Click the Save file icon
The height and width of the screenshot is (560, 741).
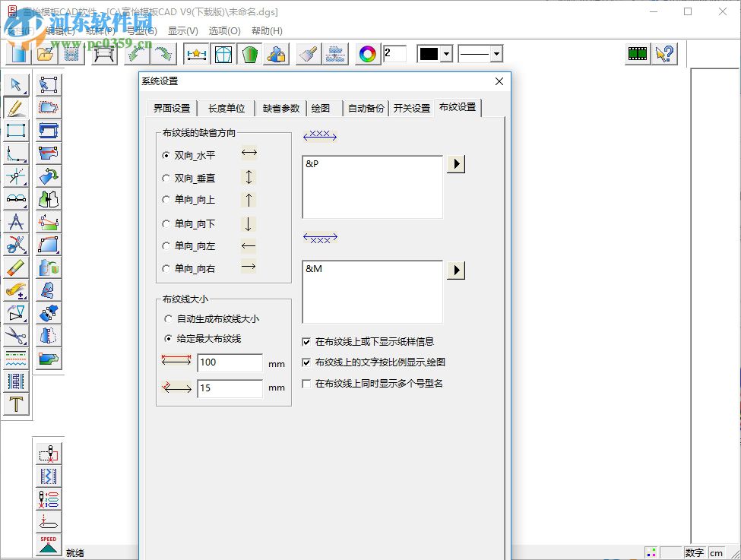tap(72, 54)
